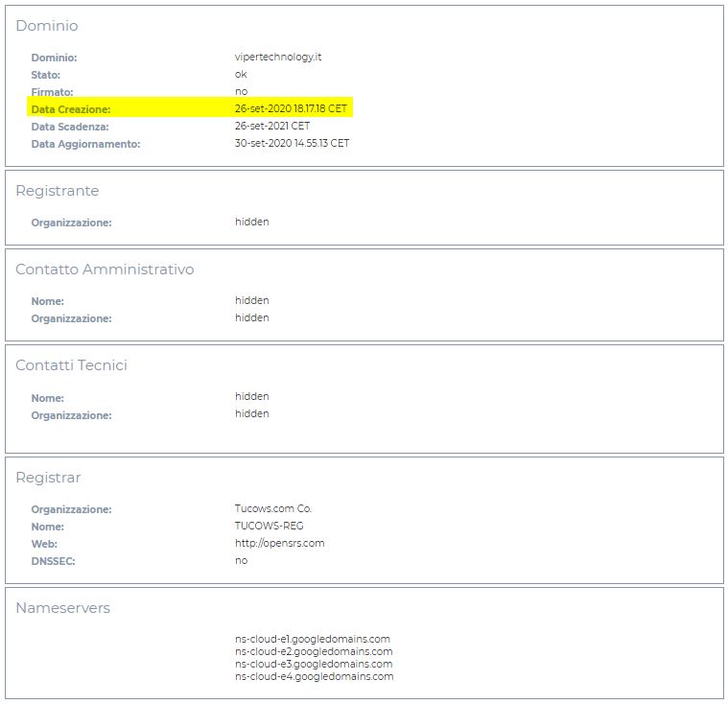Click the DNSSEC label in Registrar section
The height and width of the screenshot is (704, 728).
53,561
